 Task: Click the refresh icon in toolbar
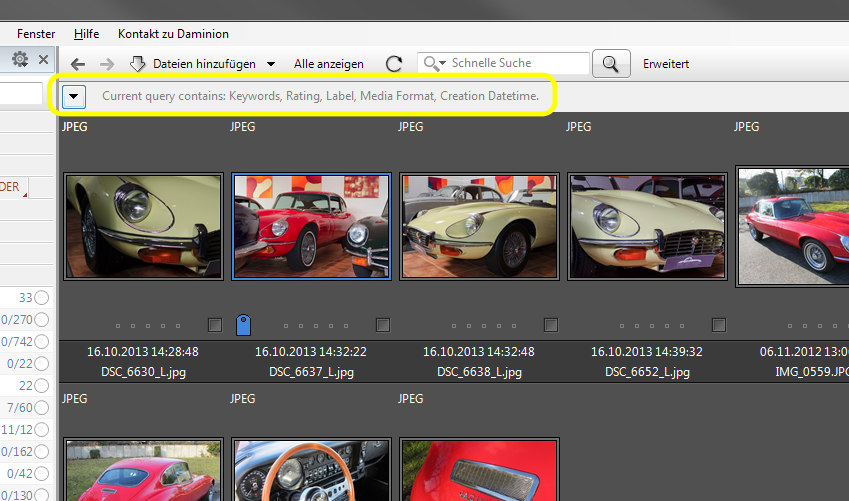pyautogui.click(x=394, y=64)
